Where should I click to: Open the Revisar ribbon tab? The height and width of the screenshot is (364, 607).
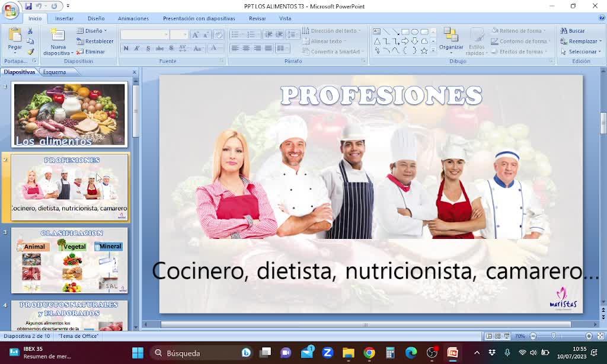257,18
